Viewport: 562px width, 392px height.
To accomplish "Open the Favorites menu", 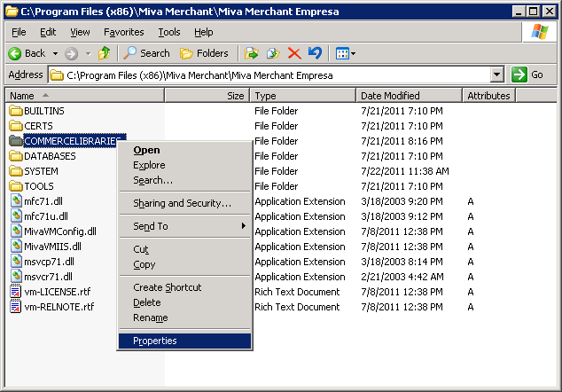I will (x=123, y=32).
